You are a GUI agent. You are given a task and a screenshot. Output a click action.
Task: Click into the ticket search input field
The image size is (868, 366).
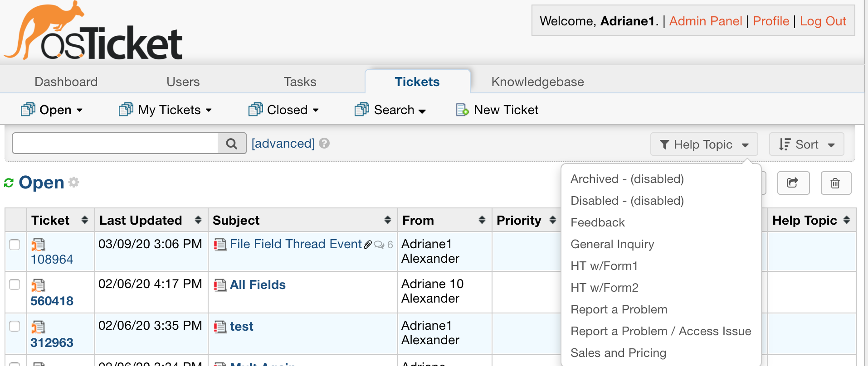115,144
